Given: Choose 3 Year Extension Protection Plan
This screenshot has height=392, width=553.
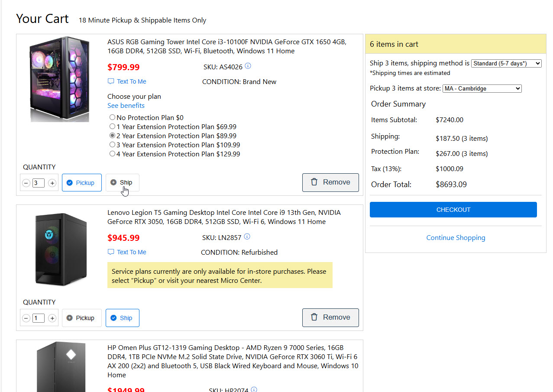Looking at the screenshot, I should click(113, 145).
